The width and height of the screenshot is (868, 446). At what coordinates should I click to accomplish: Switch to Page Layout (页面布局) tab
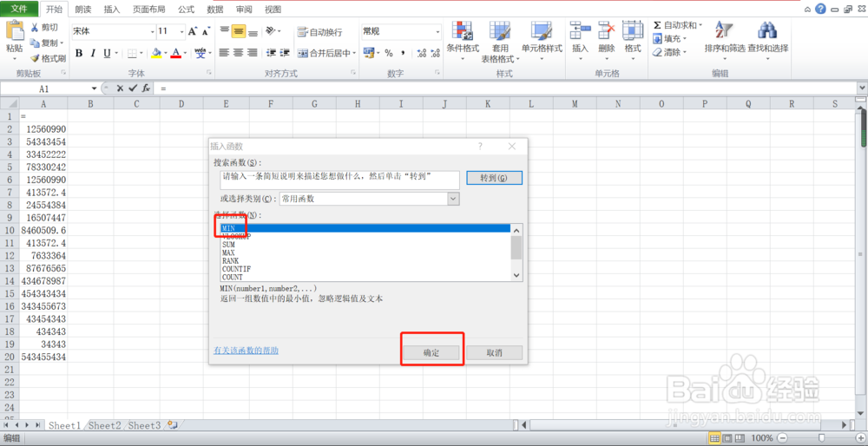[148, 10]
